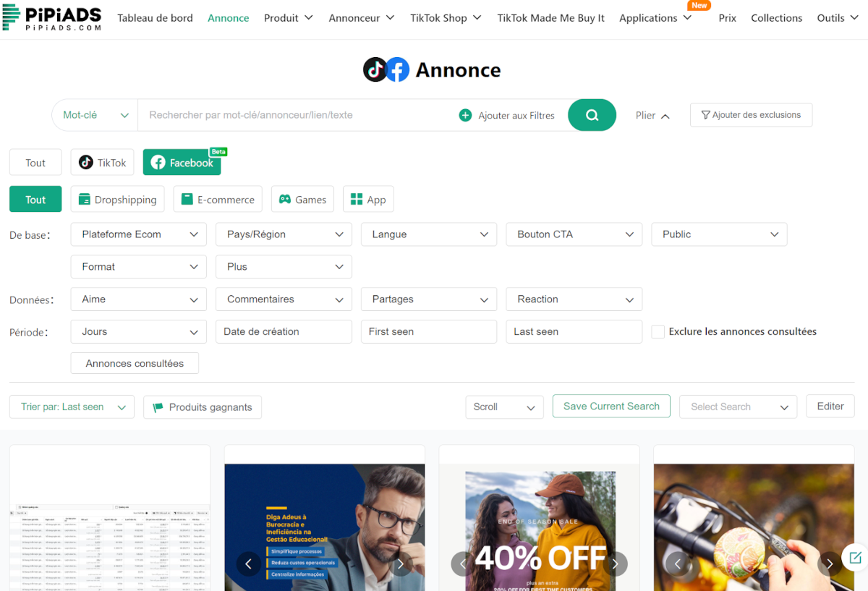Open the Partages dropdown
The width and height of the screenshot is (868, 591).
point(429,299)
